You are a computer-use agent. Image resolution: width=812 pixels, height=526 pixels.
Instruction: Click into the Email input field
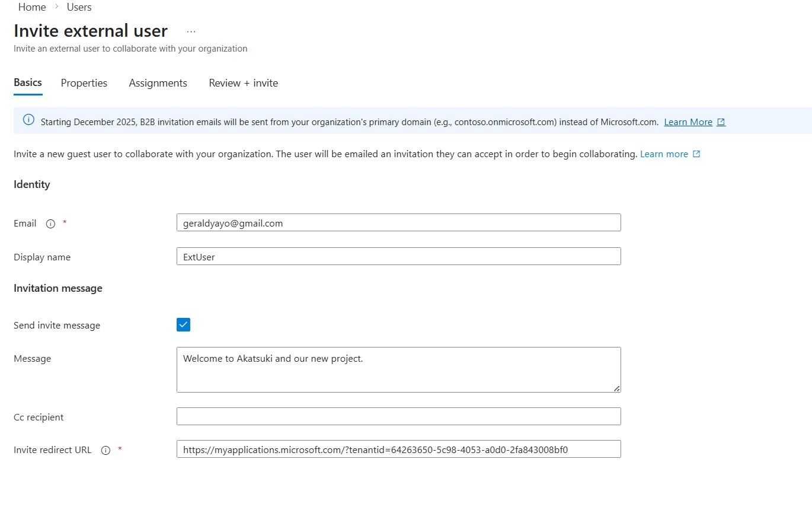point(398,223)
